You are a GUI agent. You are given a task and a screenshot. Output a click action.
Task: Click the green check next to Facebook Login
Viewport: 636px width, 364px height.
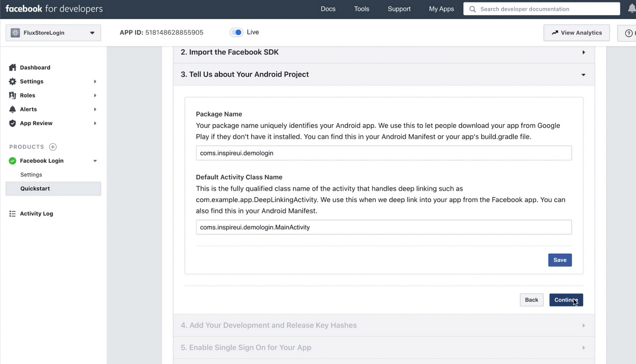coord(13,161)
